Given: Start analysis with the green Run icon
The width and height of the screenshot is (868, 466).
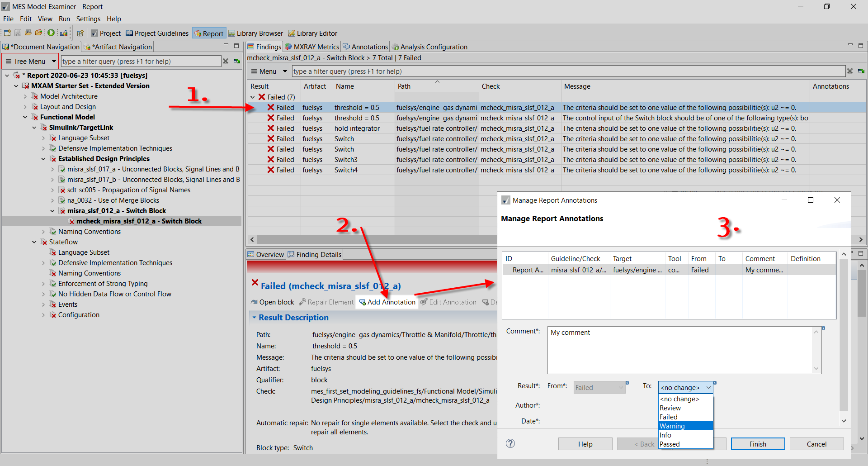Looking at the screenshot, I should pos(51,33).
